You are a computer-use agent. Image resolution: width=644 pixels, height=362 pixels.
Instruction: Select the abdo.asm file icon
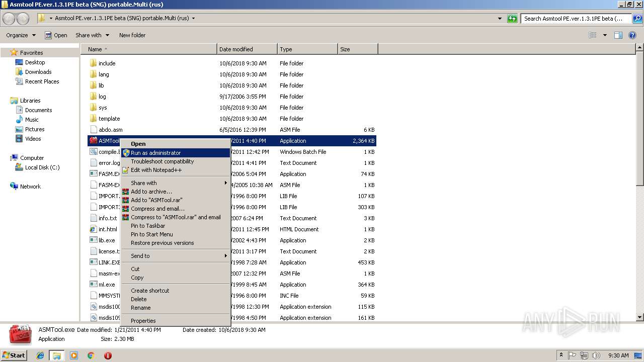[93, 130]
